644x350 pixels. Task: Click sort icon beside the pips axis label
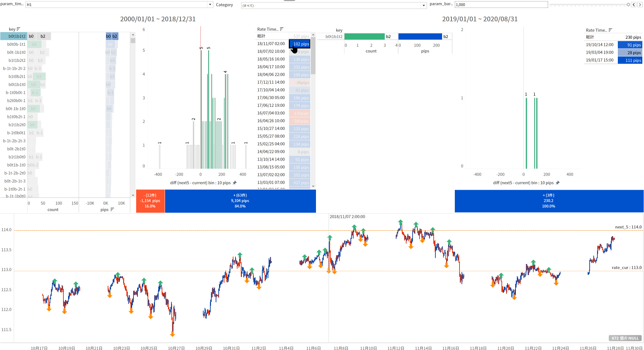pos(112,210)
